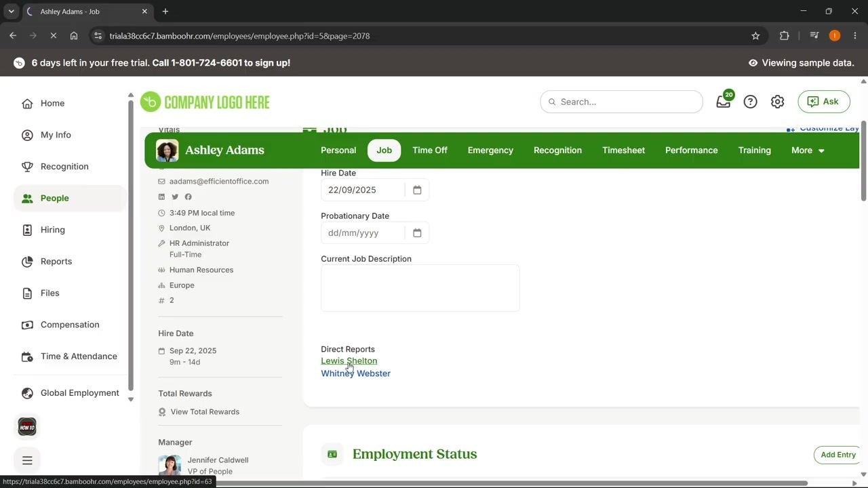Click the How To app icon in sidebar
The height and width of the screenshot is (488, 868).
tap(27, 426)
